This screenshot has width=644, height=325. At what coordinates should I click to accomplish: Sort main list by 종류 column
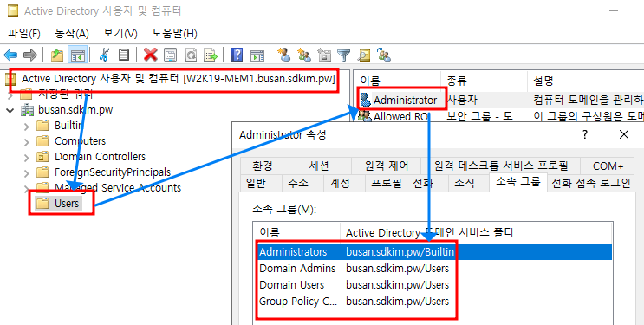point(484,81)
